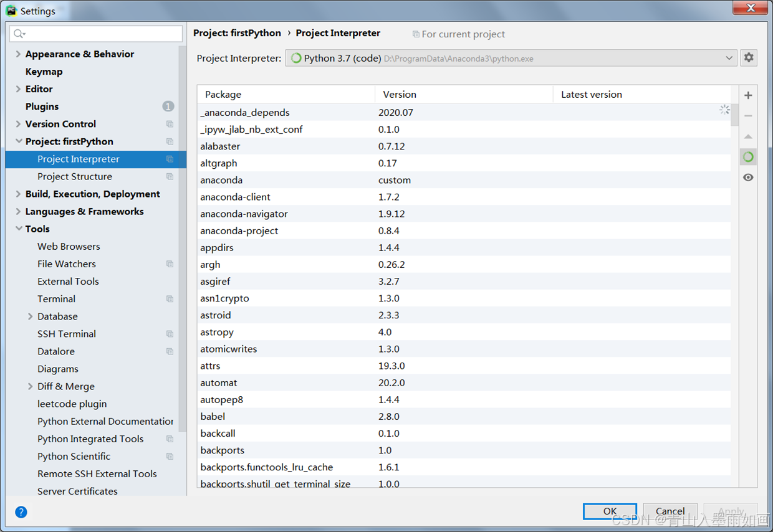Toggle the show early releases eye icon
Screen dimensions: 773x532
point(748,178)
